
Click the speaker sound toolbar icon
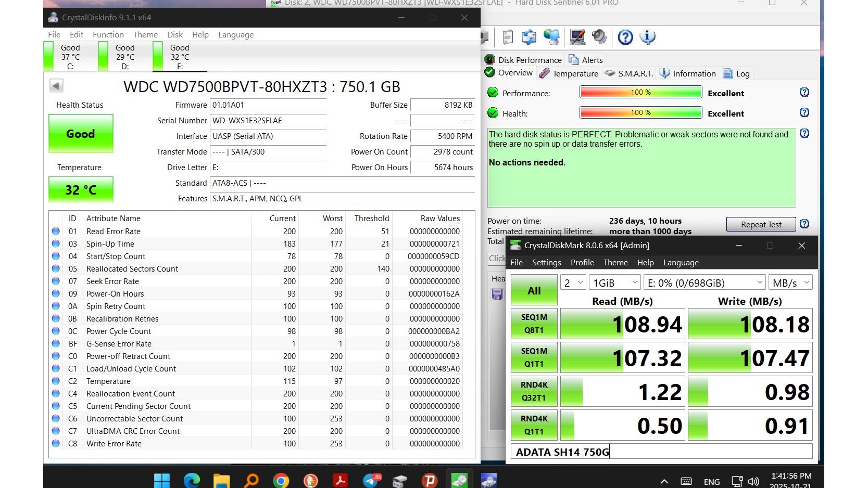click(600, 37)
